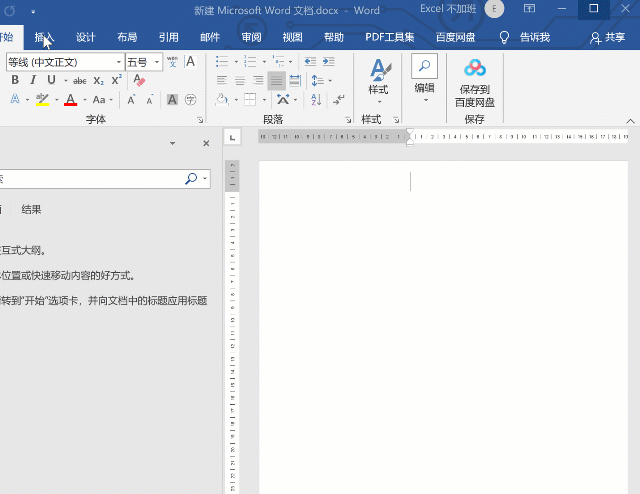Switch to Results tab in navigation pane

point(31,209)
